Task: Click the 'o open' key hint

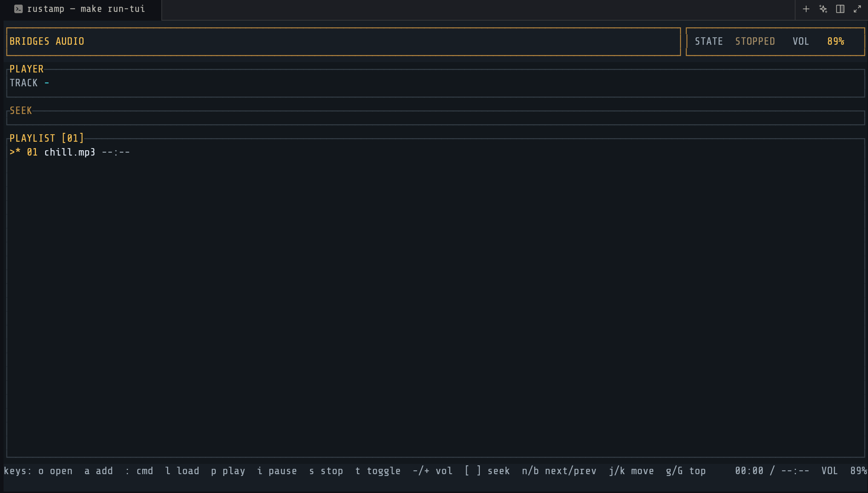Action: click(55, 471)
